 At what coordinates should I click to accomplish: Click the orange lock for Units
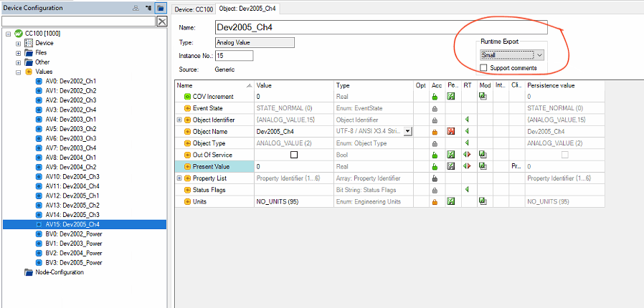point(435,202)
